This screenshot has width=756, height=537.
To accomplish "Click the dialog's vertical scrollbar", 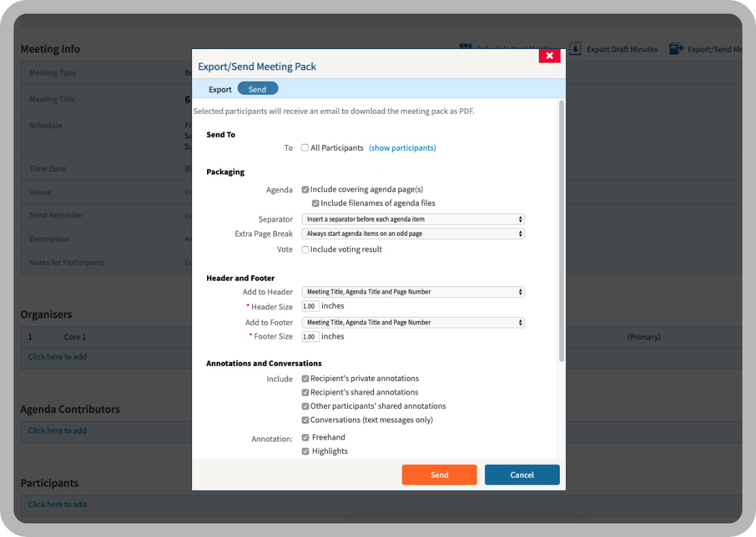I will [x=561, y=232].
